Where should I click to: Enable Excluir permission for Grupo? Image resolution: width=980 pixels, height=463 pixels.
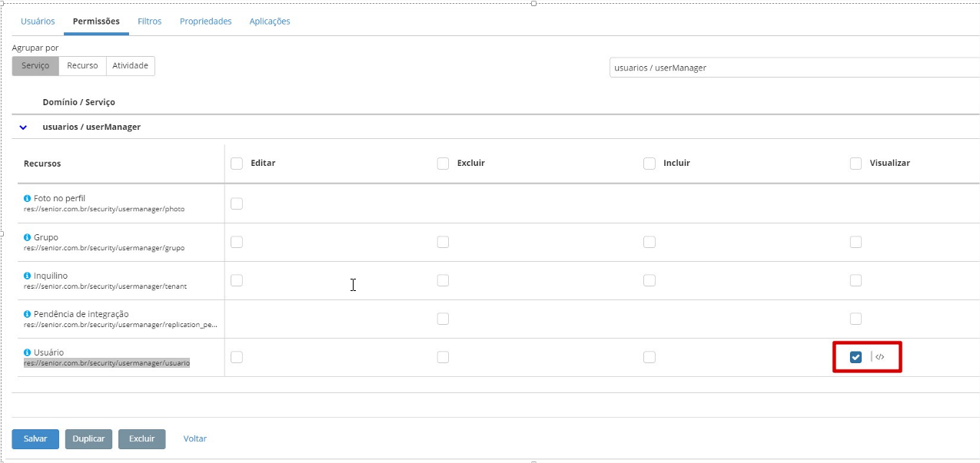tap(443, 242)
